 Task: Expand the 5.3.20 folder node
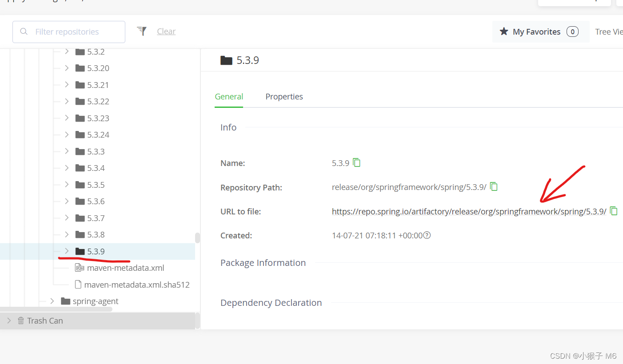click(x=67, y=68)
